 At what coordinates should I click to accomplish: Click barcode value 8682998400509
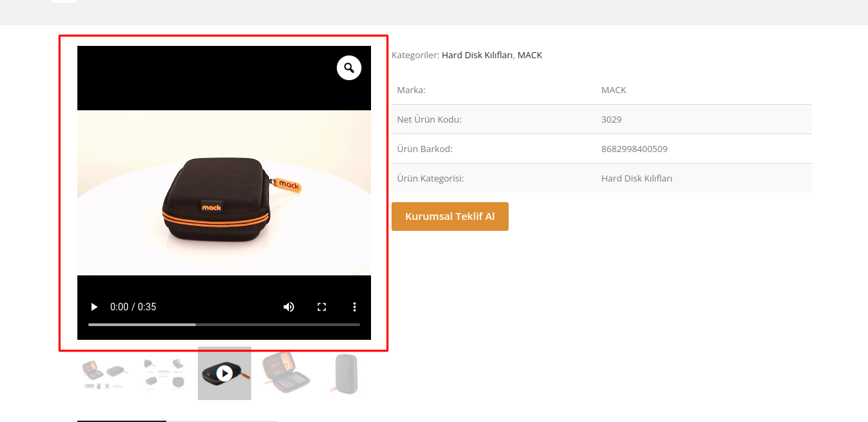(x=634, y=149)
